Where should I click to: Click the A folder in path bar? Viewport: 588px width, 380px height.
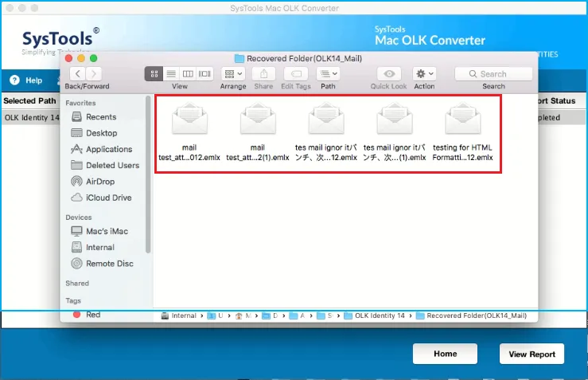click(x=298, y=315)
